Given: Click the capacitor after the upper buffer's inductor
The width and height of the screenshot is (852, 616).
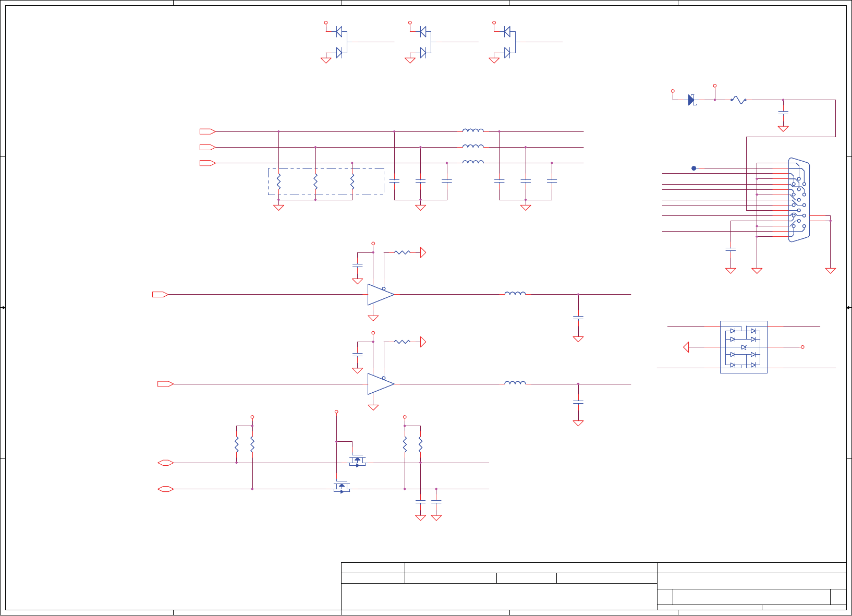Looking at the screenshot, I should pos(578,317).
